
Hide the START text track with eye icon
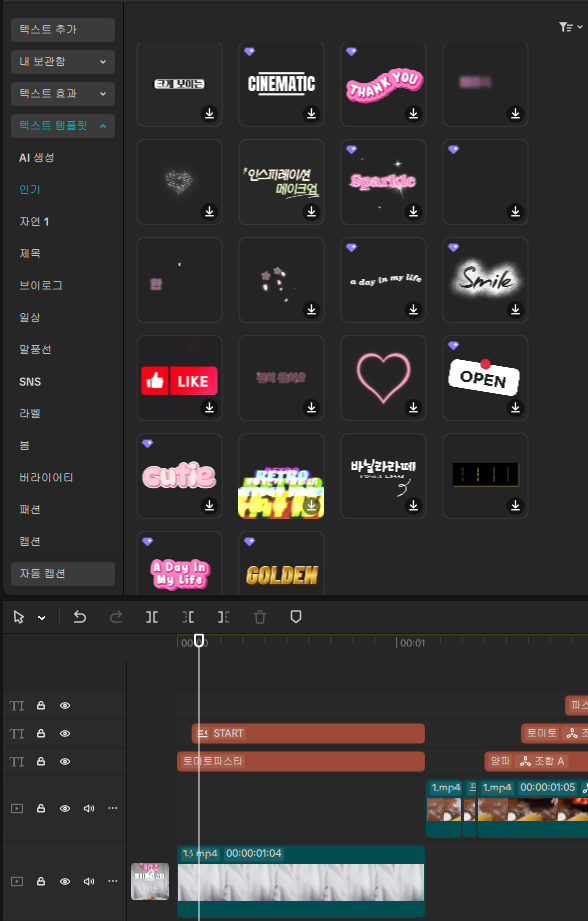coord(65,734)
